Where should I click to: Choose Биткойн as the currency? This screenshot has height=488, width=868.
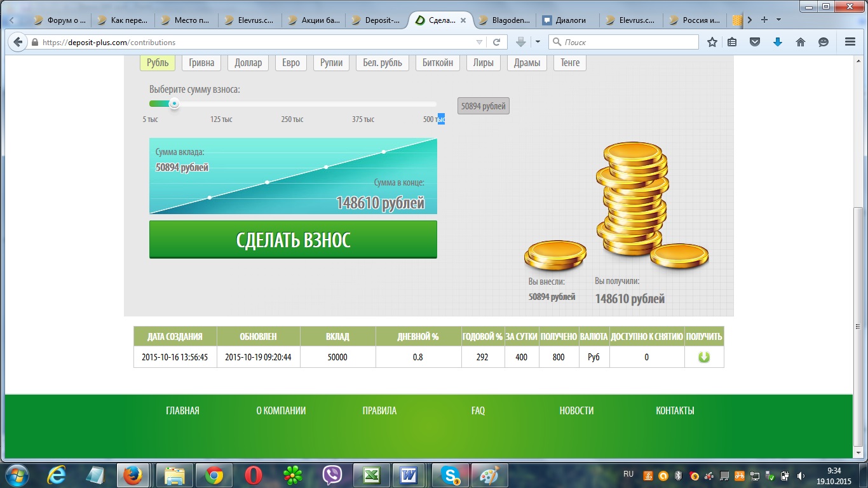pos(438,63)
